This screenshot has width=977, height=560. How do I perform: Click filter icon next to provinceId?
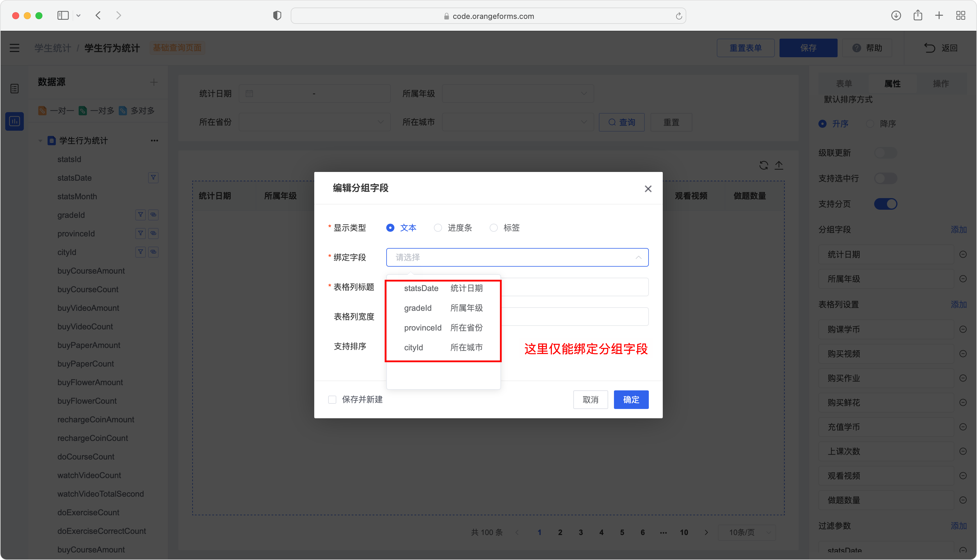coord(141,234)
